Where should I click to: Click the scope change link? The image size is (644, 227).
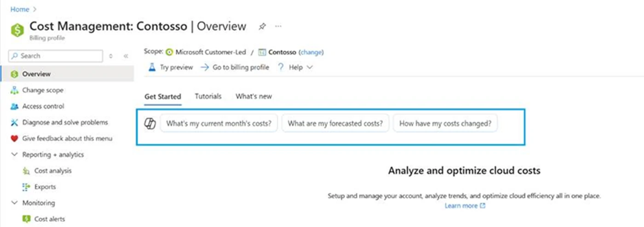311,52
